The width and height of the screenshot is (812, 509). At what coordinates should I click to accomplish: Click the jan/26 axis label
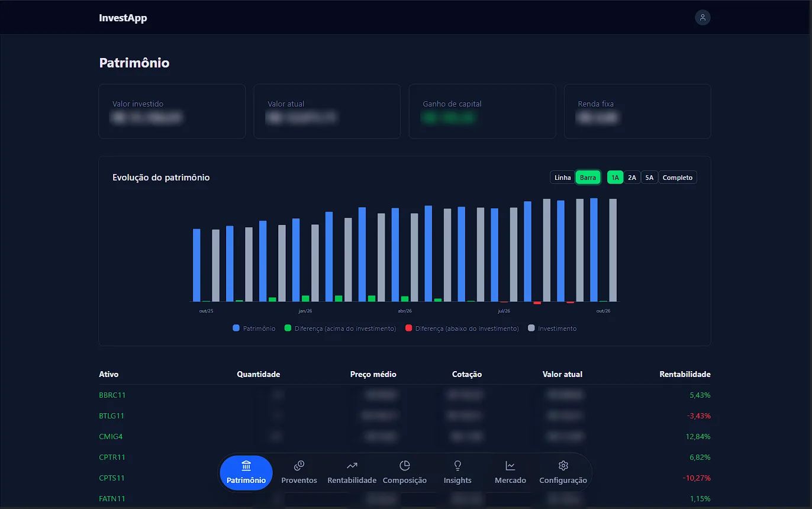pyautogui.click(x=305, y=311)
